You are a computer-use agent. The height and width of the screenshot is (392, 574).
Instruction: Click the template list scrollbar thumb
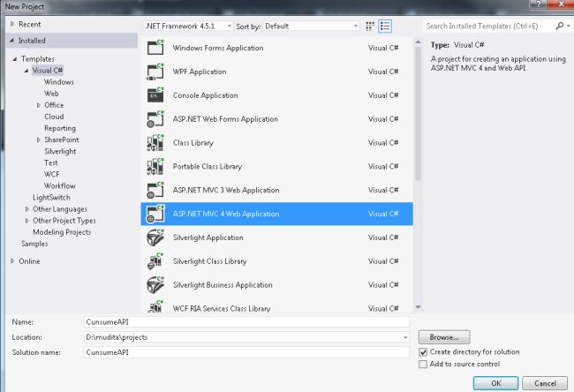tap(418, 114)
